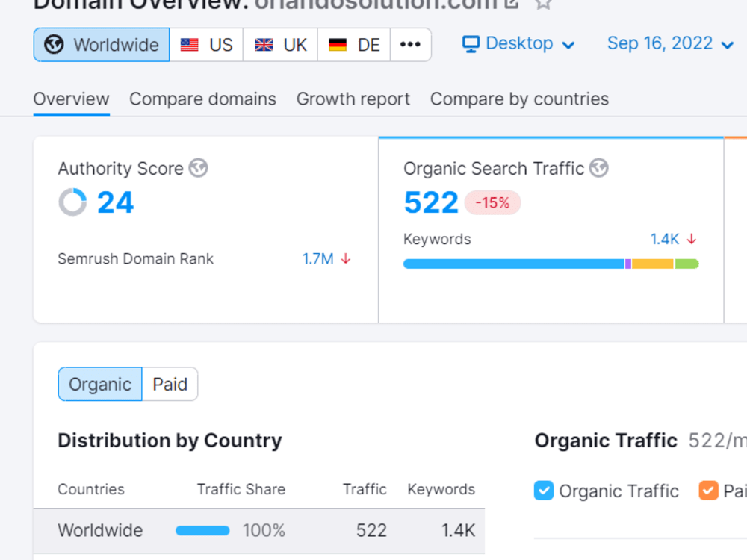Click the star icon after the domain
This screenshot has width=747, height=560.
tap(543, 4)
